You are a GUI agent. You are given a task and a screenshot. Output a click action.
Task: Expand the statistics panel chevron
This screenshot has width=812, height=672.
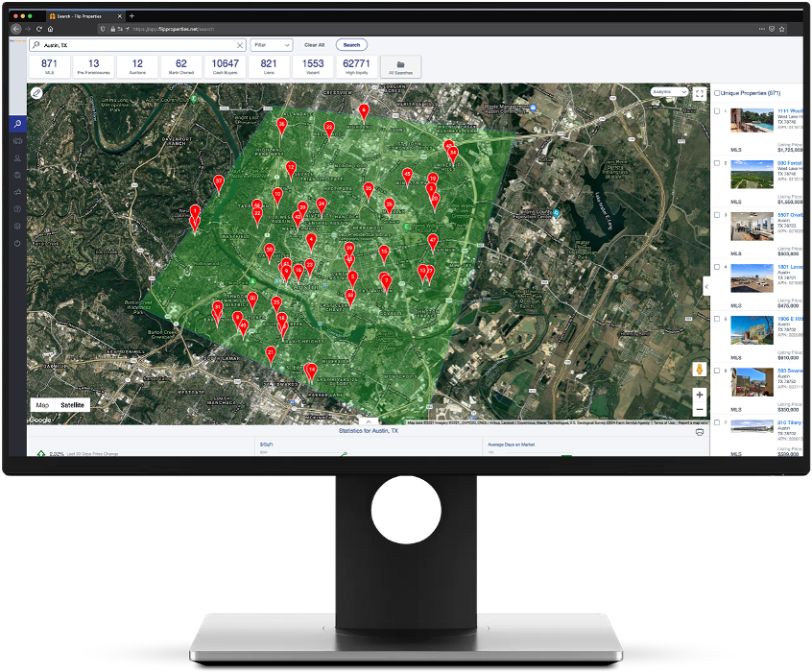(369, 421)
